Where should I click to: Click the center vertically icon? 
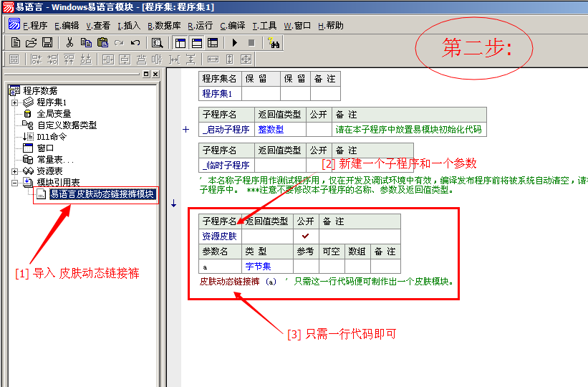pyautogui.click(x=125, y=59)
